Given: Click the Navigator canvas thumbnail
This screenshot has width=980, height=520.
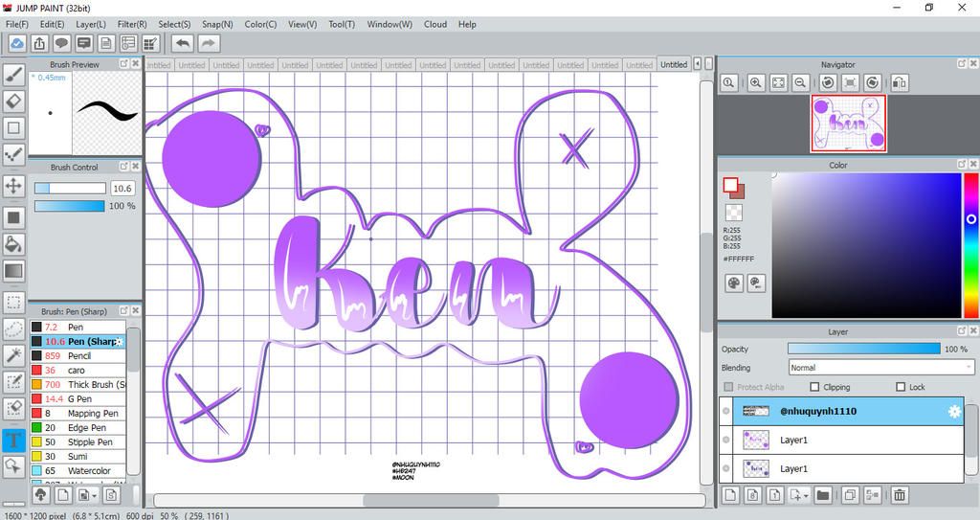Looking at the screenshot, I should coord(848,124).
